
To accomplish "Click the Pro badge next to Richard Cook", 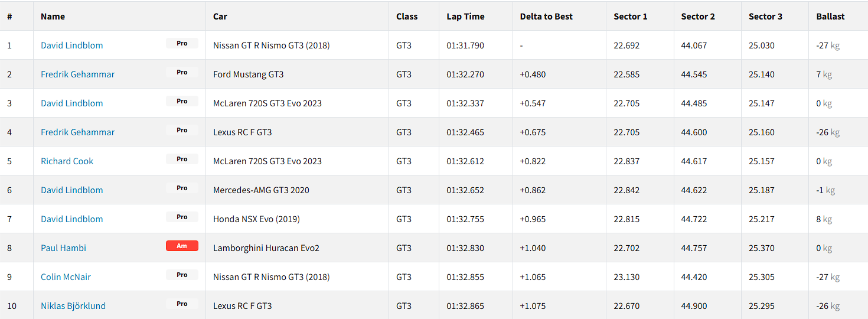I will (x=182, y=159).
